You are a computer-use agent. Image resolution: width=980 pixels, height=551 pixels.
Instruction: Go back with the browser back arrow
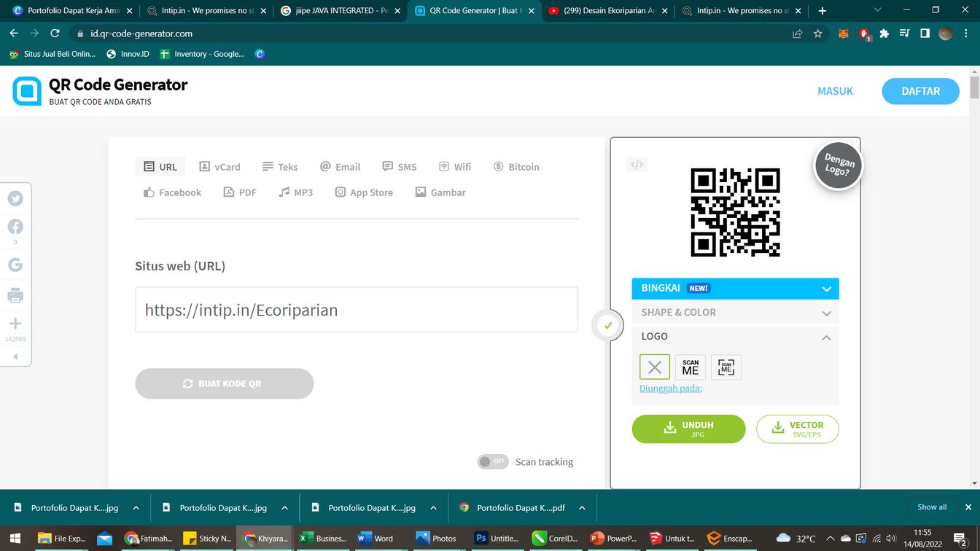click(14, 34)
